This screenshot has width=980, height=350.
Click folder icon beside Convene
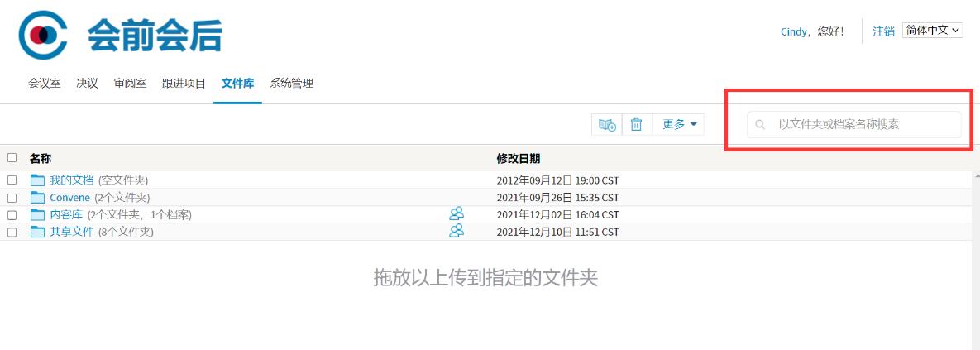37,198
